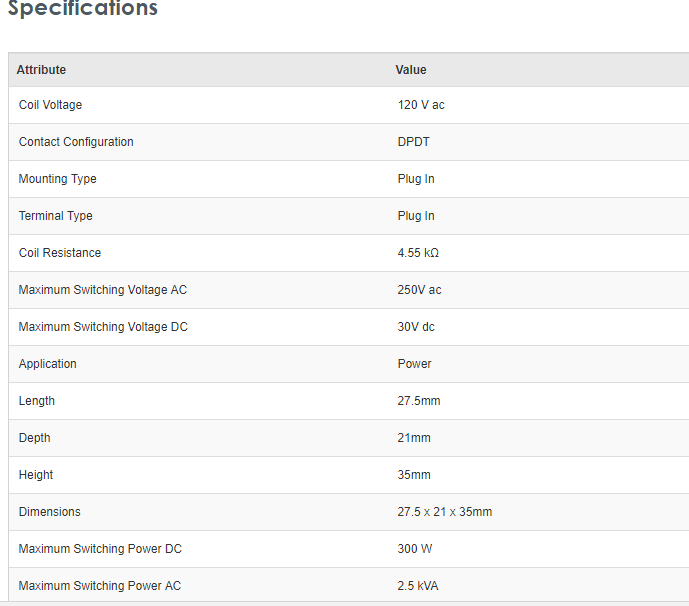Click the DPDT value cell
689x606 pixels.
[x=413, y=142]
